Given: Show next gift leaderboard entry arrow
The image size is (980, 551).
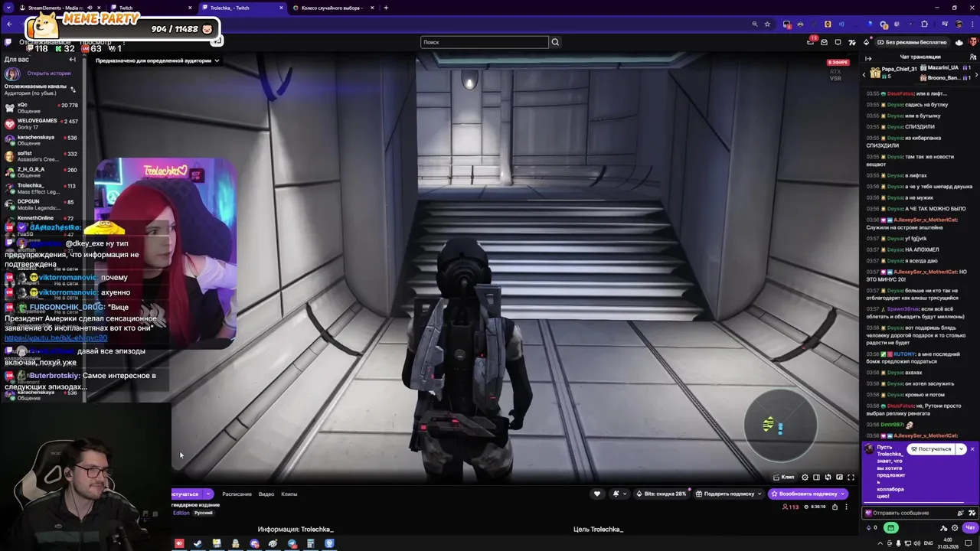Looking at the screenshot, I should pyautogui.click(x=975, y=75).
